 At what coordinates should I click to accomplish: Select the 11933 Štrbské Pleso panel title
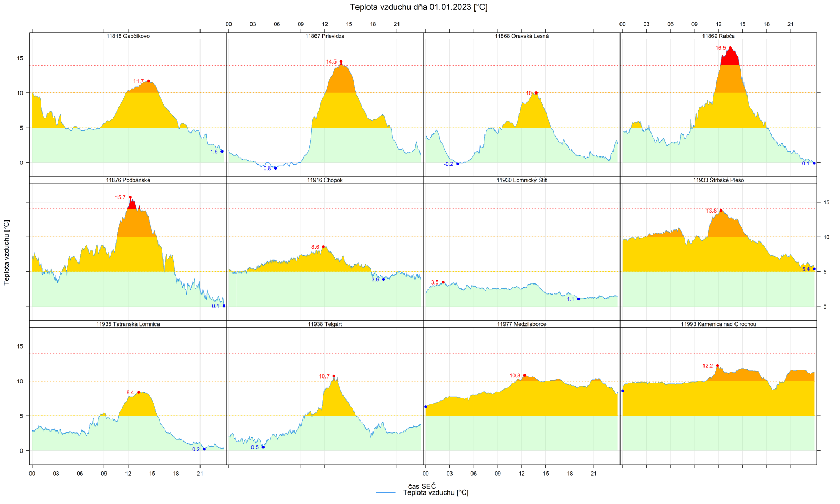pos(718,180)
